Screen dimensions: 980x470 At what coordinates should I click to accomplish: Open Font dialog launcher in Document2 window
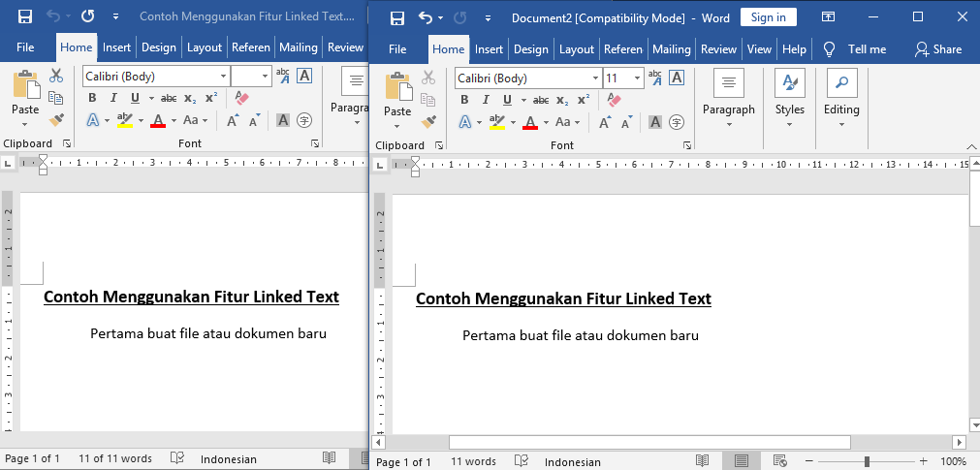coord(687,145)
